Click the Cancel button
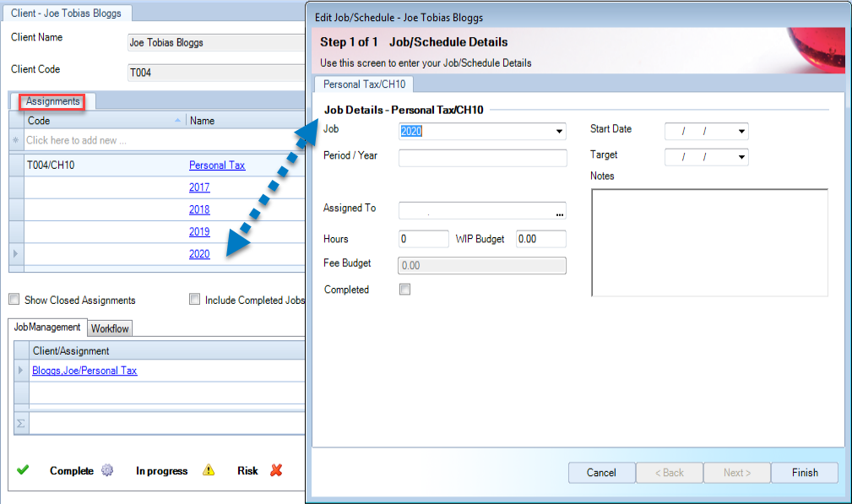 tap(601, 473)
